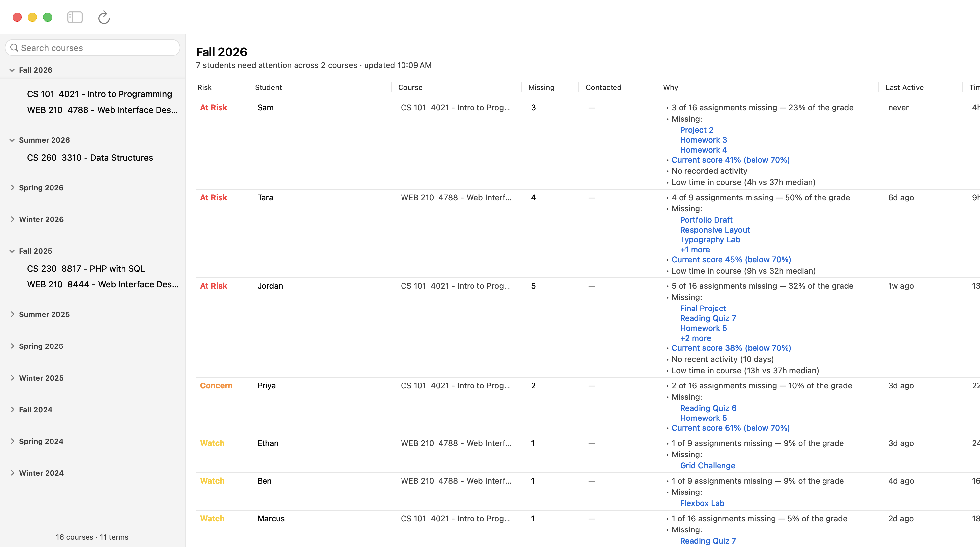Viewport: 980px width, 547px height.
Task: Open CS 101 4021 Intro to Programming
Action: pos(100,94)
